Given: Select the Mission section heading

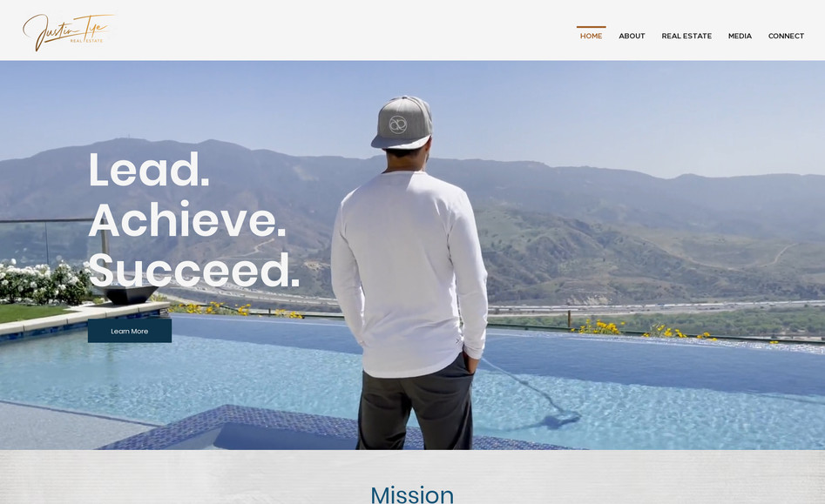Looking at the screenshot, I should point(412,494).
